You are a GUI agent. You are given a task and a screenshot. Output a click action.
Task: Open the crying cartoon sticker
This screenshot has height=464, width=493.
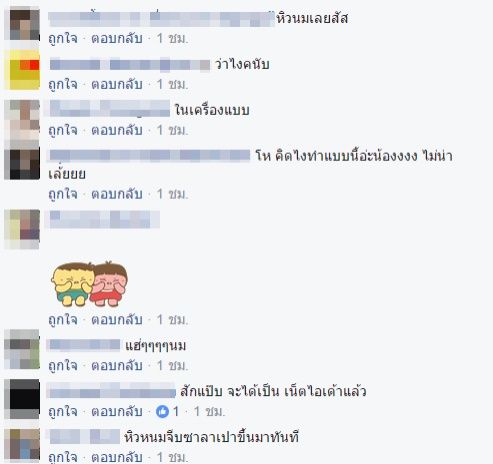(x=89, y=284)
